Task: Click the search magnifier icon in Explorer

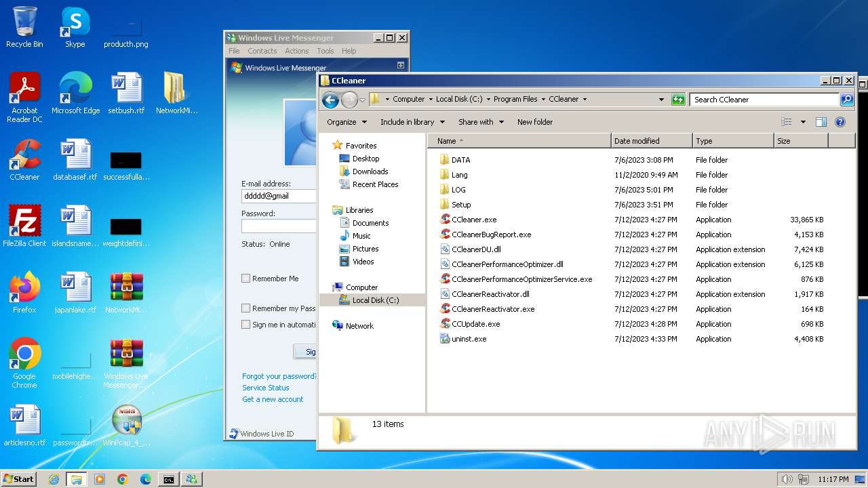Action: click(x=846, y=100)
